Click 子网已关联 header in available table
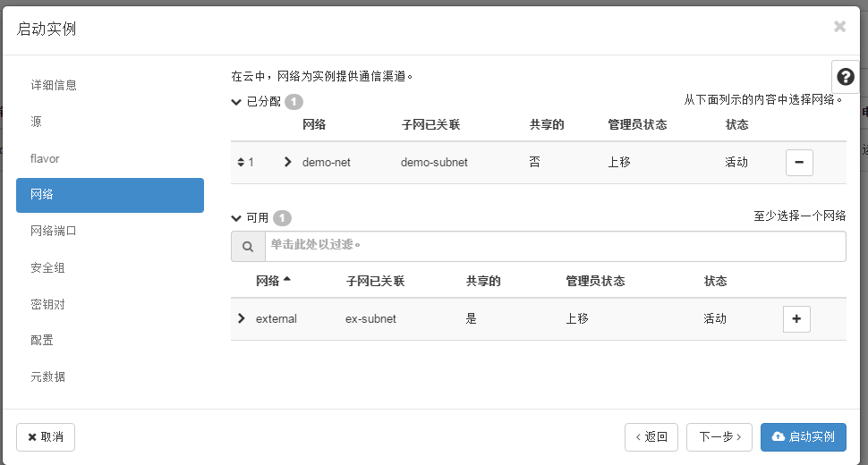Image resolution: width=868 pixels, height=465 pixels. [375, 282]
